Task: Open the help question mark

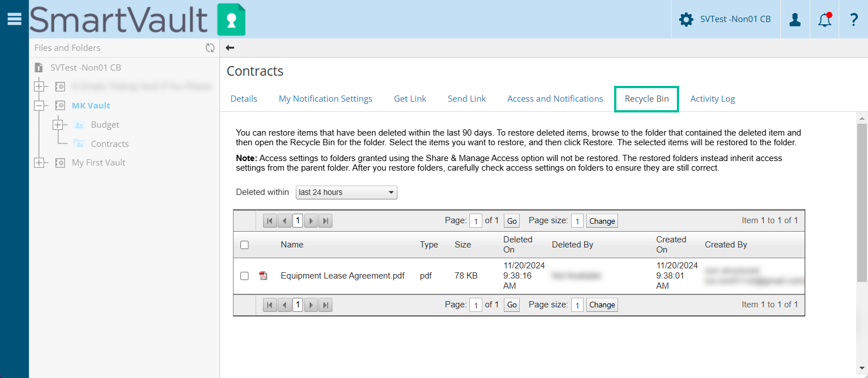Action: click(x=854, y=20)
